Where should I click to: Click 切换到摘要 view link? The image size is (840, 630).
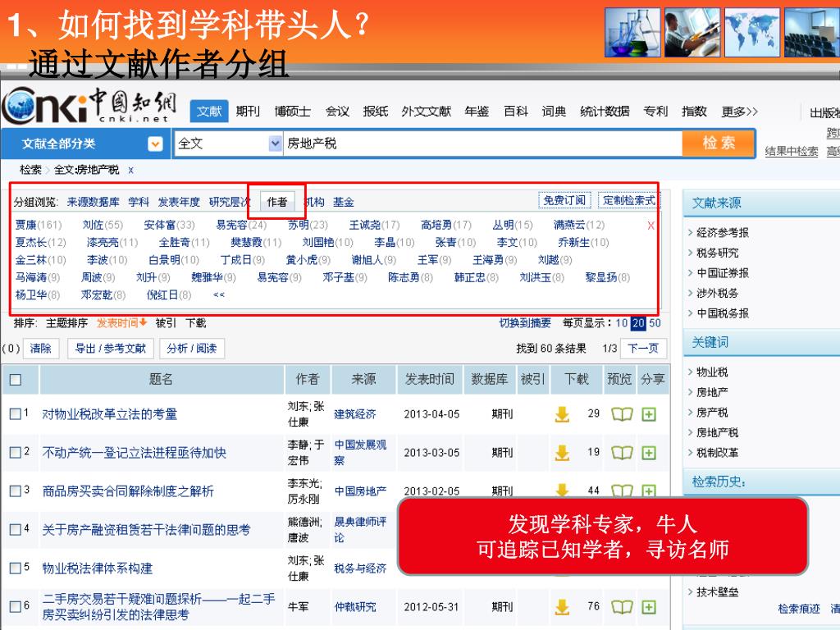click(525, 323)
